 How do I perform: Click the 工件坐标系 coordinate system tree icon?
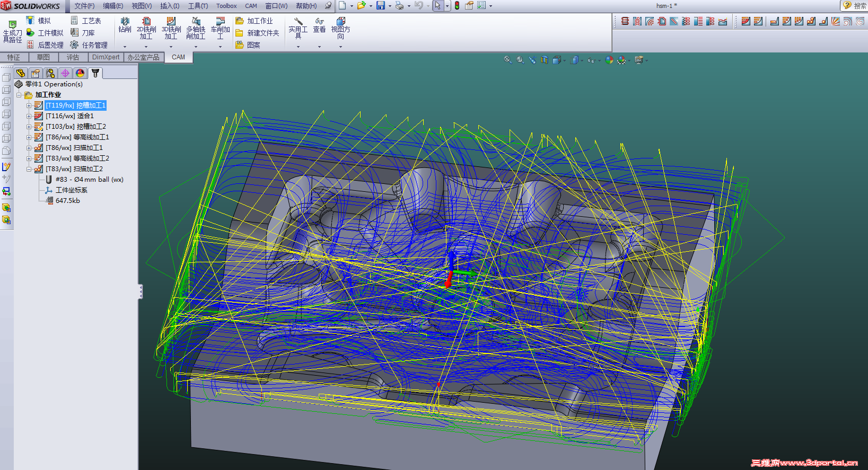(49, 190)
